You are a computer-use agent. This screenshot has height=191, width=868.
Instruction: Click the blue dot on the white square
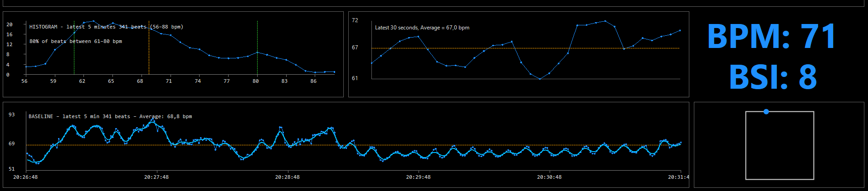coord(766,111)
